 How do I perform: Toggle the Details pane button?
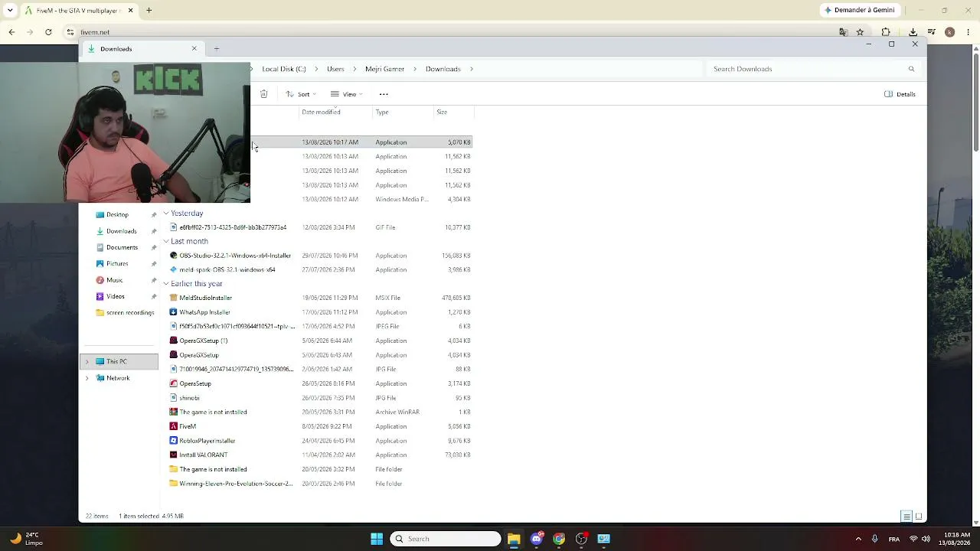tap(900, 94)
